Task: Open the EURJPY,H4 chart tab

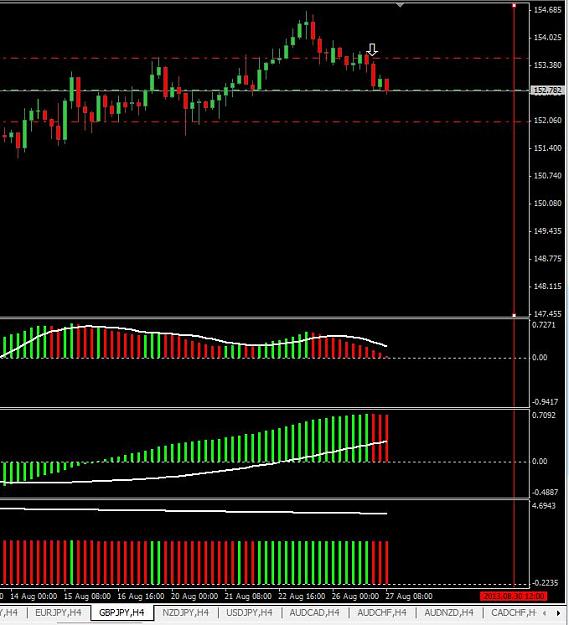Action: (x=58, y=612)
